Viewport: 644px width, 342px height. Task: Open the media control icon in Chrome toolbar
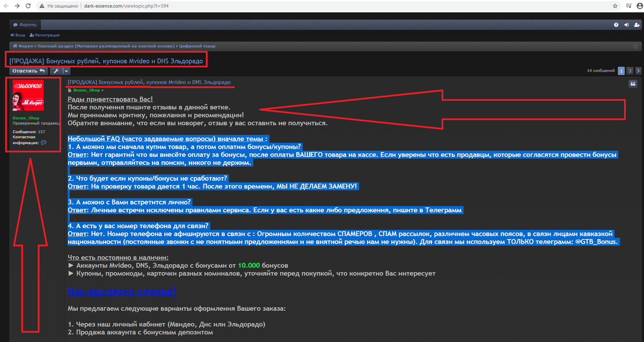click(x=628, y=5)
